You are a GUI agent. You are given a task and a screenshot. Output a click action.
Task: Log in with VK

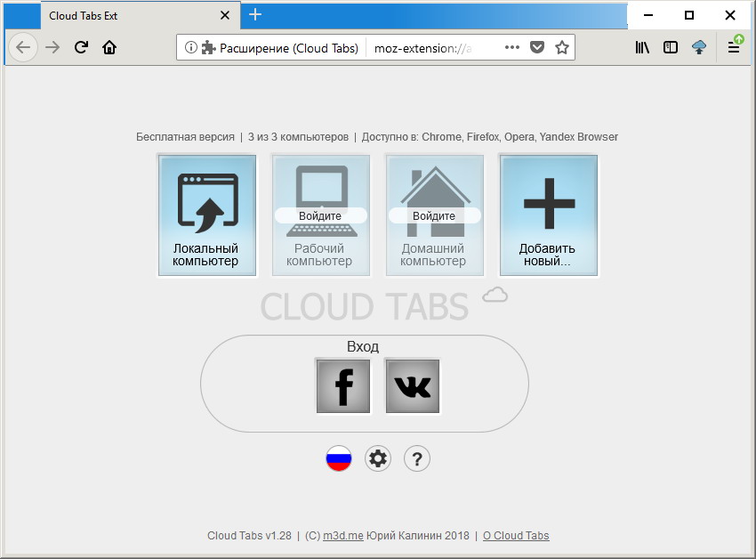(x=413, y=386)
